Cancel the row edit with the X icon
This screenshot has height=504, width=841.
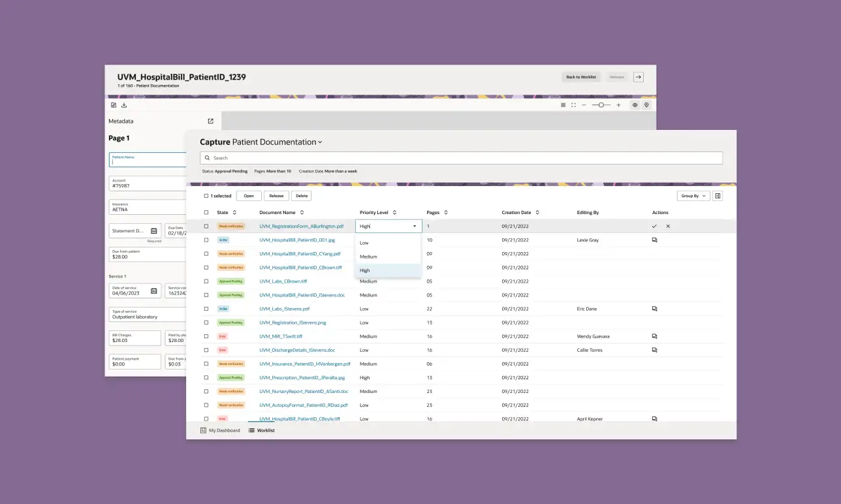pyautogui.click(x=668, y=226)
